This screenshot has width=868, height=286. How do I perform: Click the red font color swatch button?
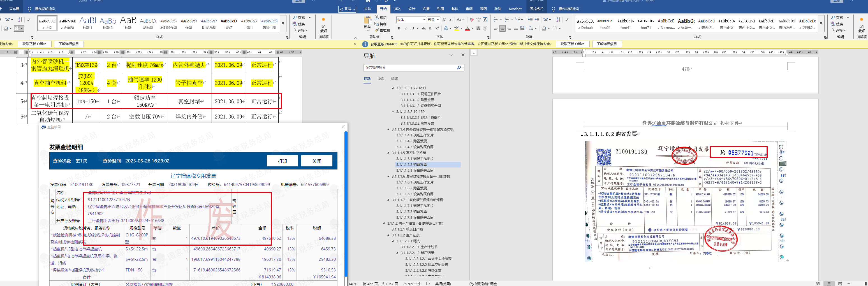pyautogui.click(x=467, y=29)
